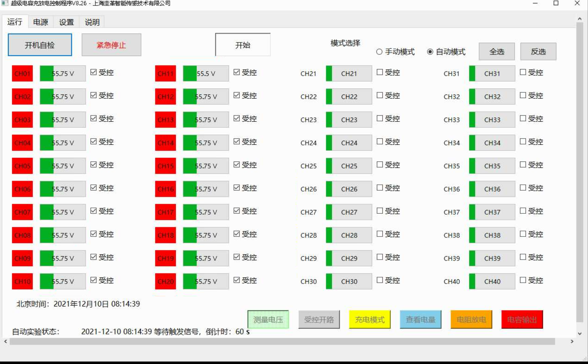Switch to the 电源 tab
Image resolution: width=588 pixels, height=364 pixels.
(x=40, y=22)
